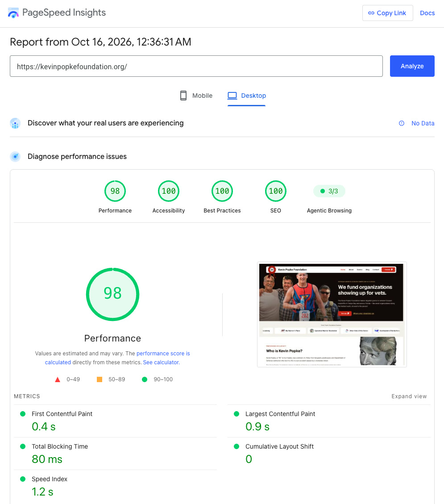Click the Cumulative Layout Shift label
This screenshot has width=444, height=504.
279,446
